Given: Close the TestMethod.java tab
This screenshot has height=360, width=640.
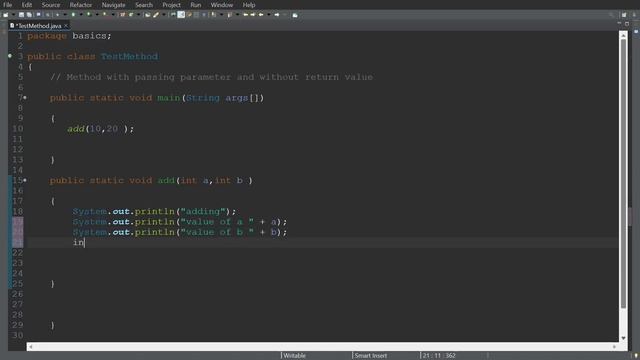Looking at the screenshot, I should [x=66, y=26].
